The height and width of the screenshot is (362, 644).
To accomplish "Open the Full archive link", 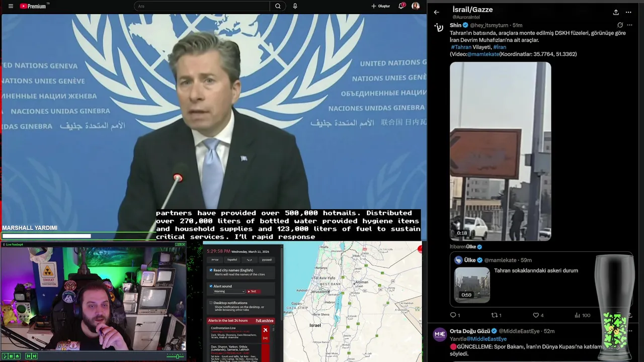I will [x=265, y=321].
